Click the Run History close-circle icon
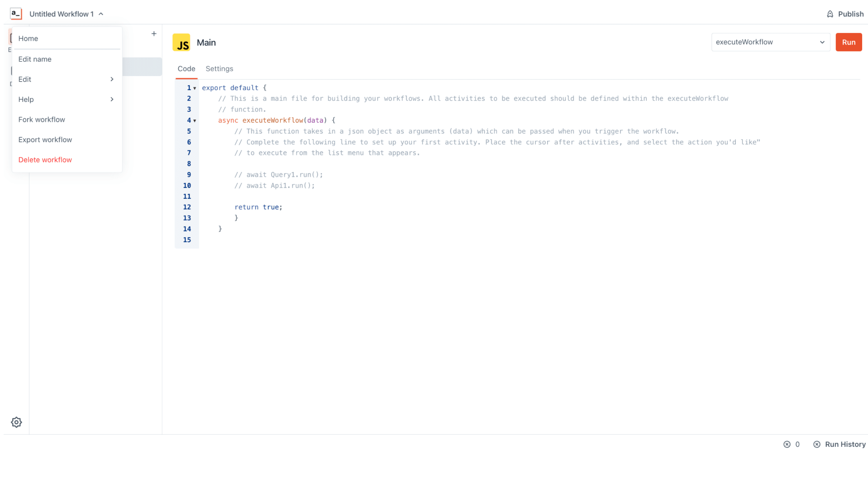The width and height of the screenshot is (868, 489). pos(817,444)
